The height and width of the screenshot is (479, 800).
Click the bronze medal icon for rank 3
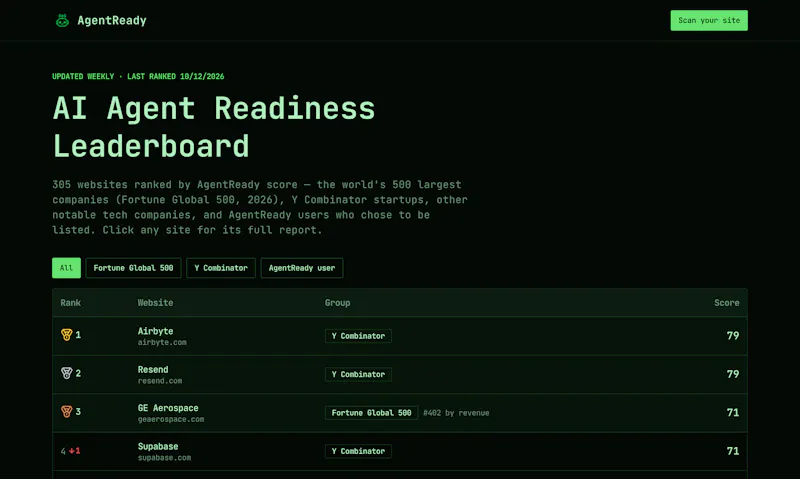coord(66,411)
